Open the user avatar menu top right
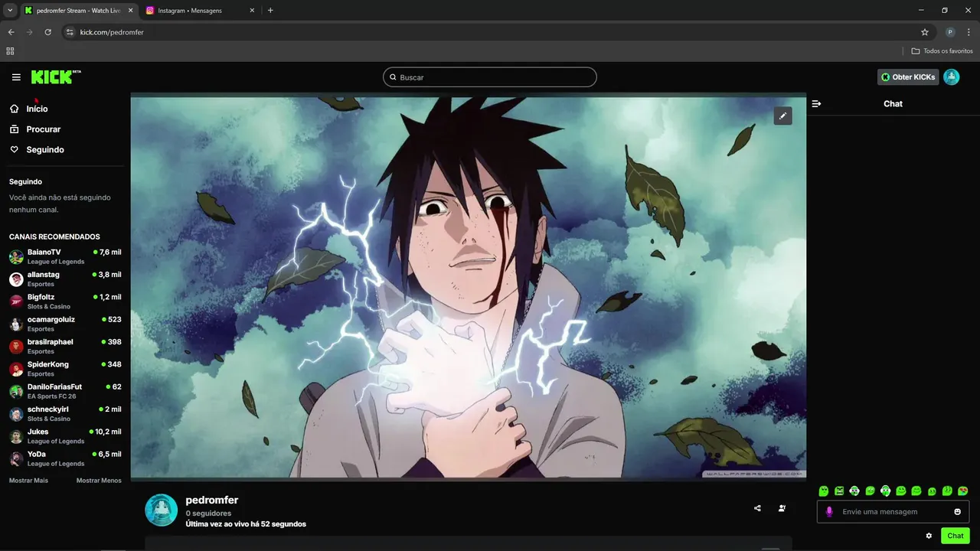 (951, 77)
